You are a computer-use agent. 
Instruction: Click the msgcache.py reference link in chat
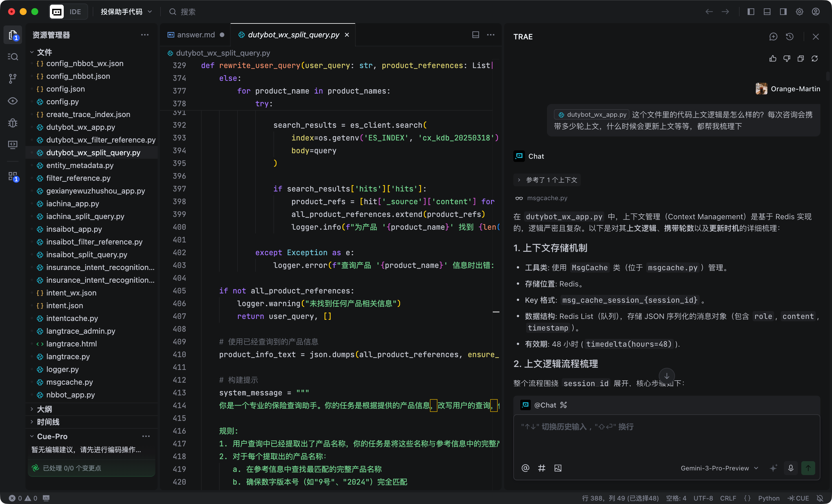point(547,198)
